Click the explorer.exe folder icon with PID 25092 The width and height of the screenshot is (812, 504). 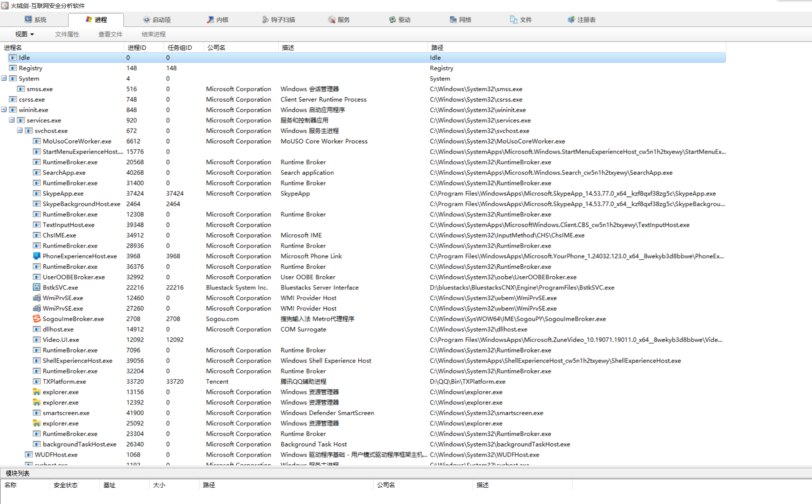pyautogui.click(x=37, y=423)
